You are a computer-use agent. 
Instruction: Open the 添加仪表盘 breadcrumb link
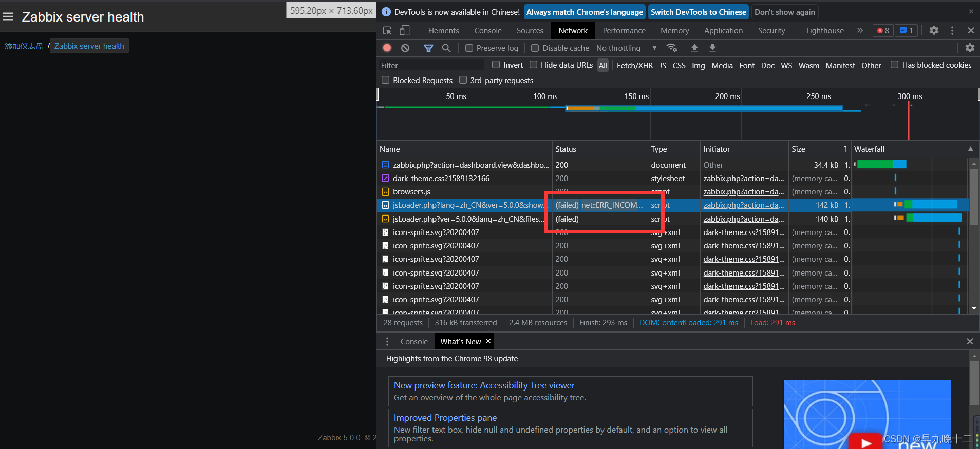pyautogui.click(x=24, y=46)
